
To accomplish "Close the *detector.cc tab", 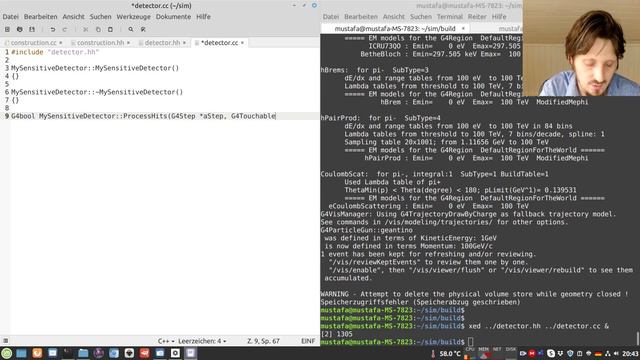I will coord(242,42).
